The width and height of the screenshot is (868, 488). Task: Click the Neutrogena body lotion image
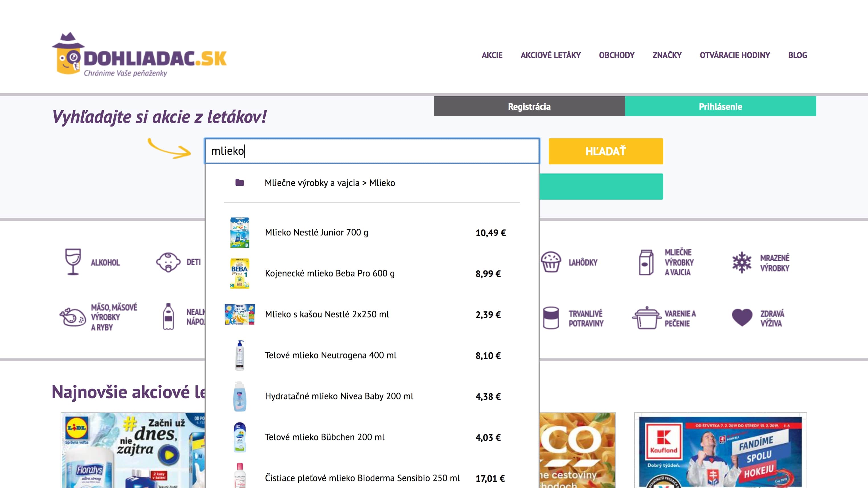240,355
